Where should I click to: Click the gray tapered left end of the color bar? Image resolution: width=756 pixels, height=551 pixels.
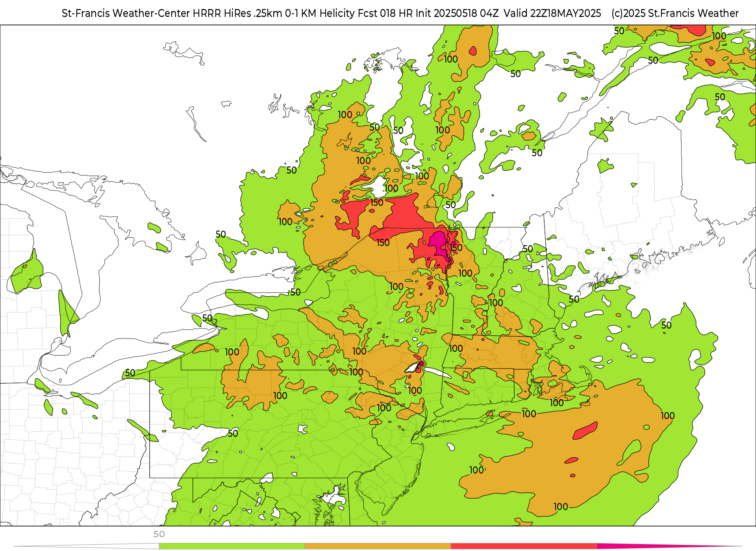[x=87, y=546]
